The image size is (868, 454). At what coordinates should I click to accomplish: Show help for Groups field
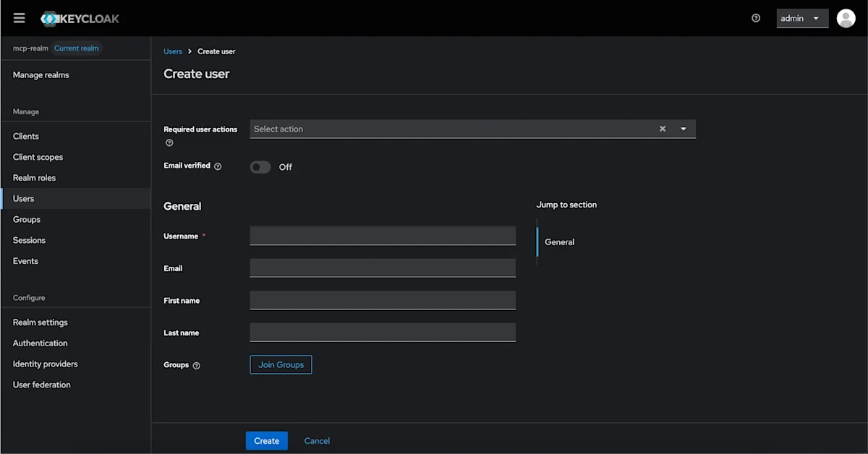[196, 366]
